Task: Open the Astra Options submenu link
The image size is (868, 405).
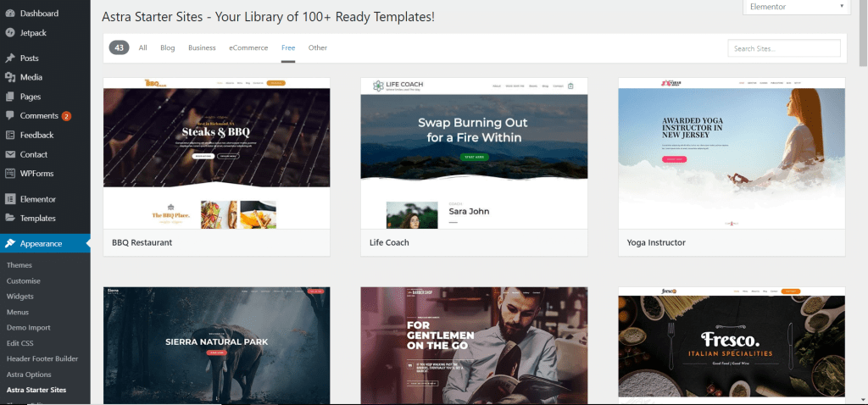Action: [29, 374]
